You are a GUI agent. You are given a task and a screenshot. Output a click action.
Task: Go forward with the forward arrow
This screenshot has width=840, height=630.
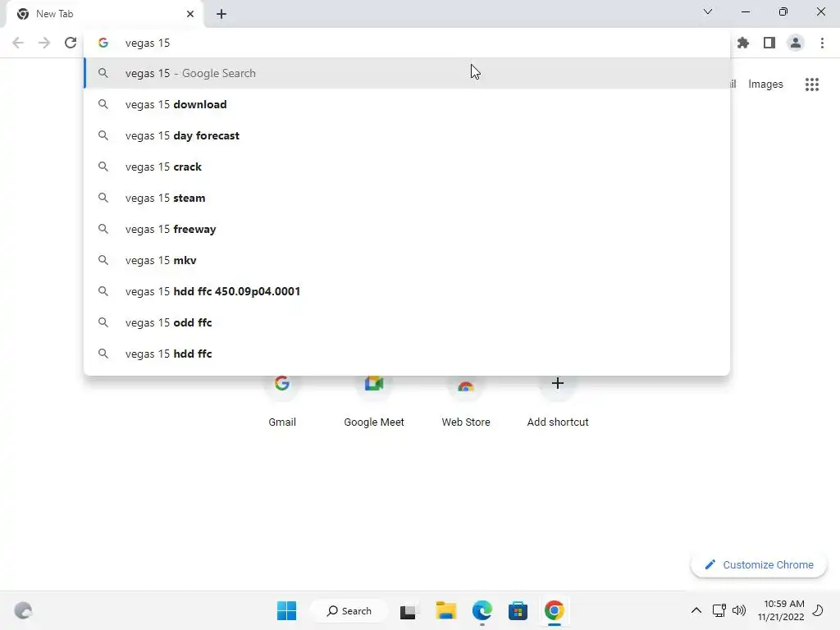(44, 43)
